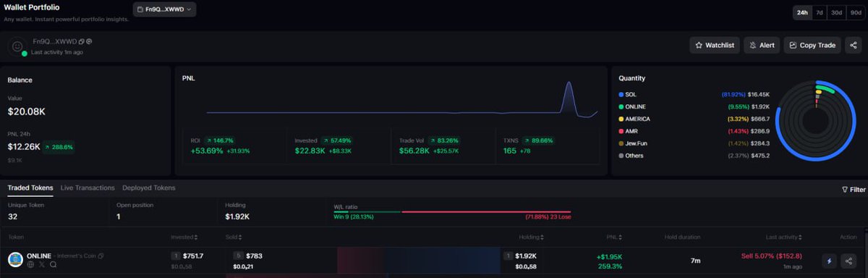The height and width of the screenshot is (278, 868).
Task: Click SOL blue legend dot
Action: click(621, 95)
